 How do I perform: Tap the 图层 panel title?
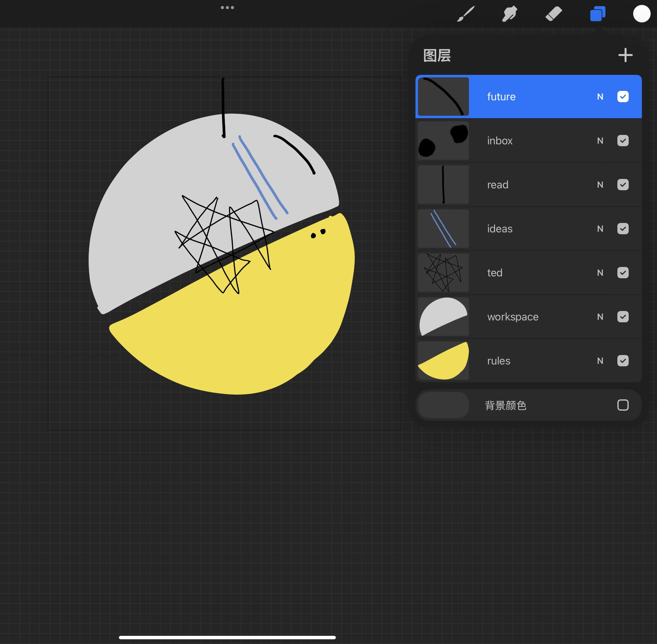coord(437,55)
